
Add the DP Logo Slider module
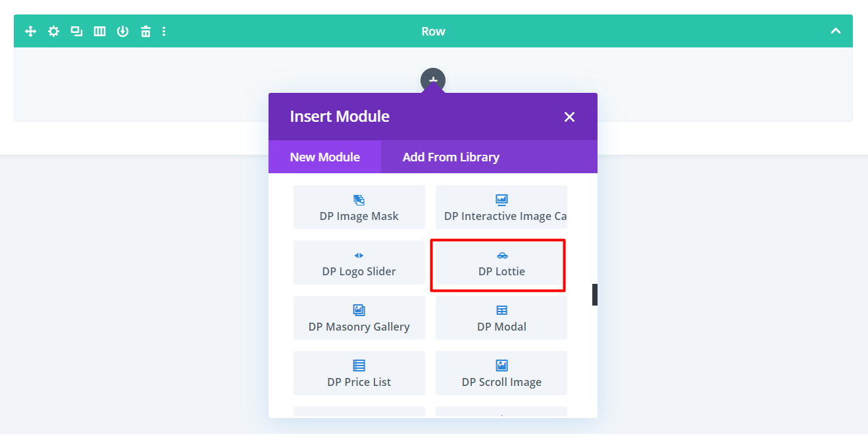[359, 263]
